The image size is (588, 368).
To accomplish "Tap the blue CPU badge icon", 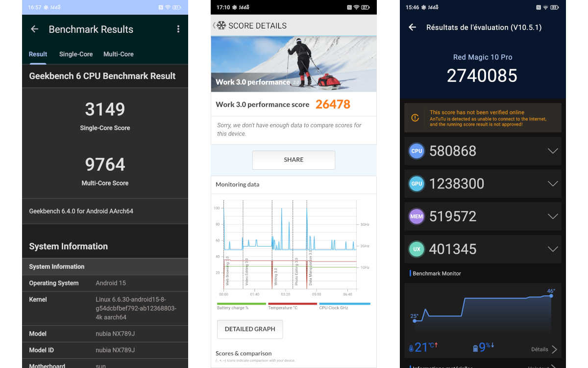I will [416, 151].
